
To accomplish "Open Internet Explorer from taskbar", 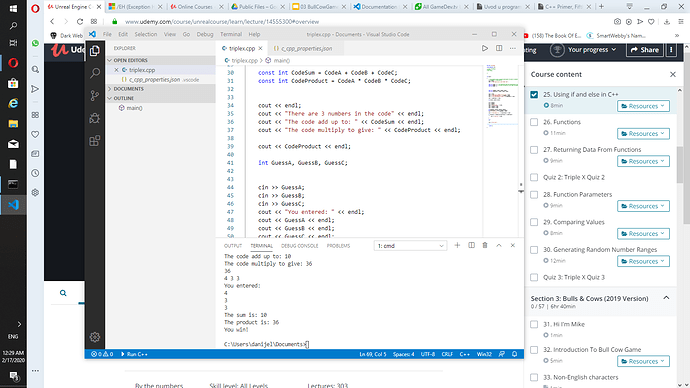I will coord(13,103).
